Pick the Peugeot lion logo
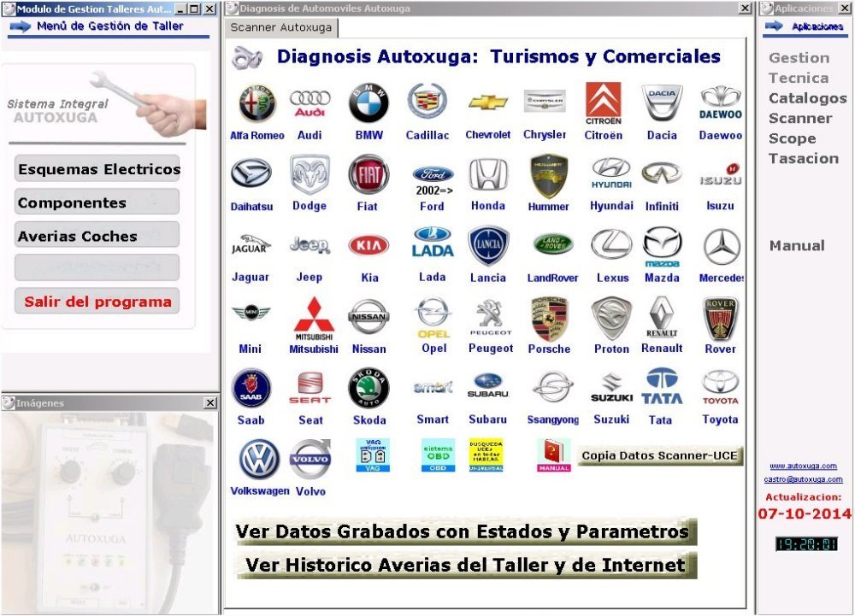This screenshot has height=616, width=855. (491, 317)
